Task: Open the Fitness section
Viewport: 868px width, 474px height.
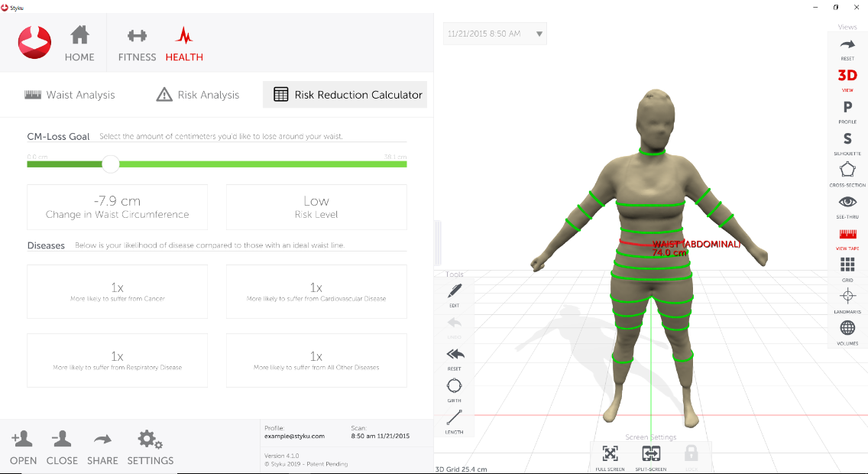Action: tap(137, 44)
